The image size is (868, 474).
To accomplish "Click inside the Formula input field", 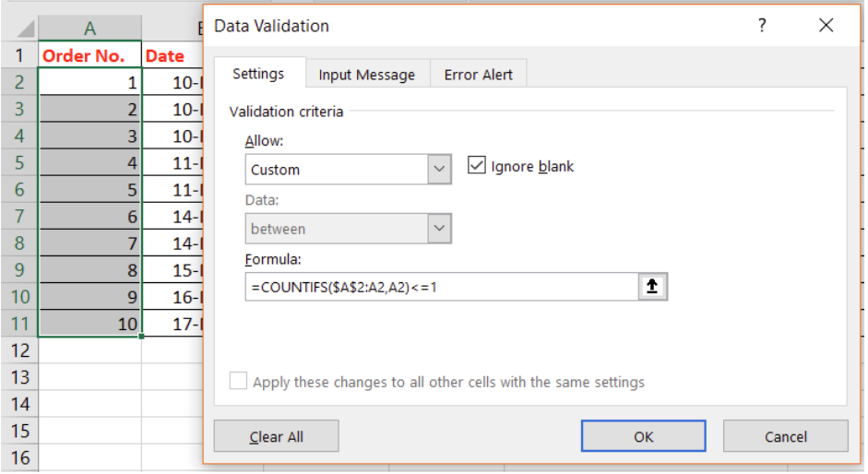I will (441, 287).
